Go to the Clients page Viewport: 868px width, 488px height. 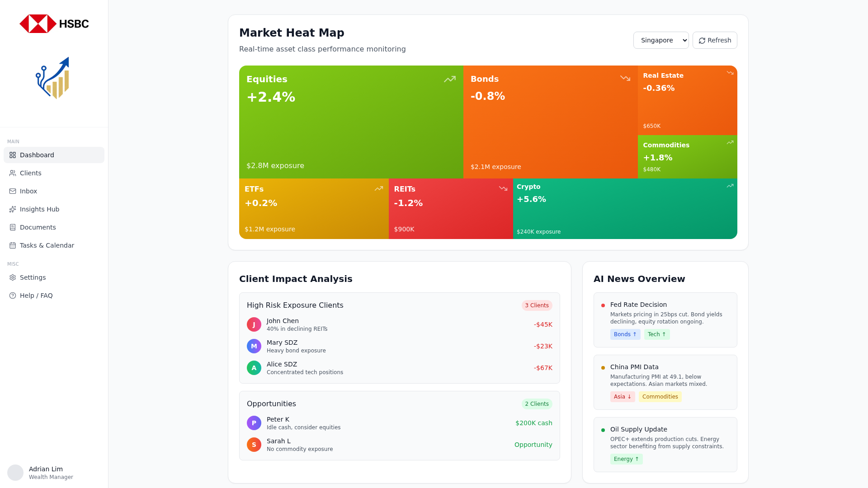54,173
